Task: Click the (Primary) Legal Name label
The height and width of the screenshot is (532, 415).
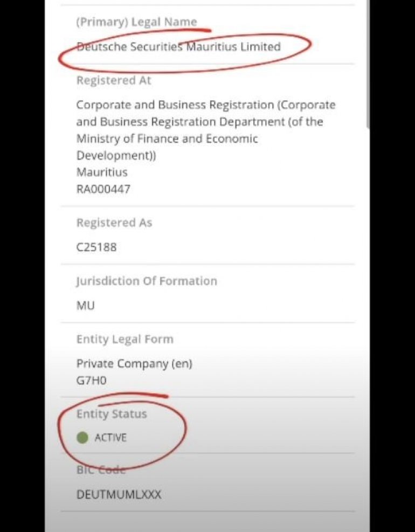Action: [136, 22]
